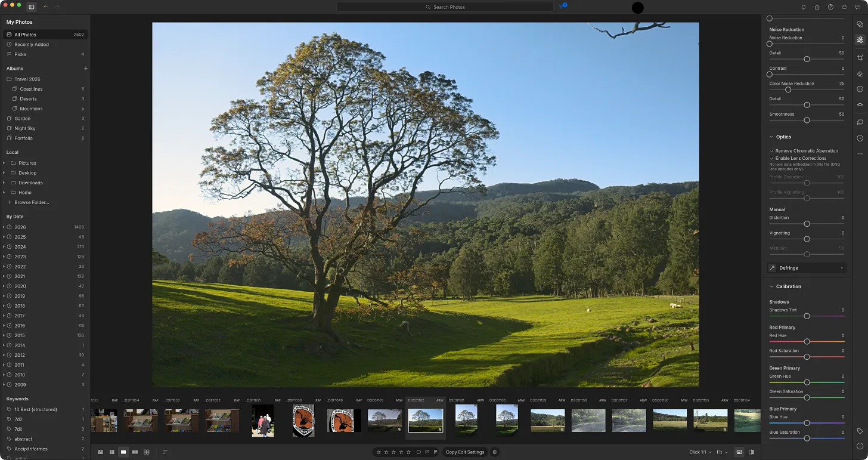Activate the Crop tool
This screenshot has width=868, height=460.
860,58
